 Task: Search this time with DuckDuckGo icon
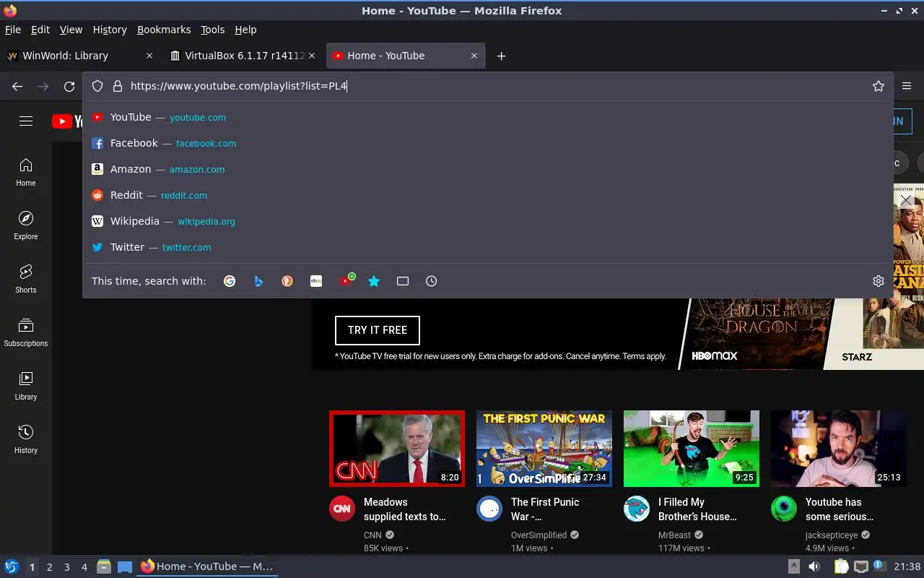(x=287, y=281)
